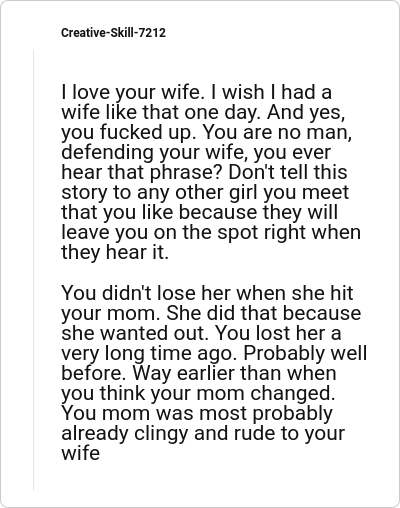Screen dimensions: 400x508
Task: Select the line "before. Way earlier than when"
Action: tap(199, 373)
